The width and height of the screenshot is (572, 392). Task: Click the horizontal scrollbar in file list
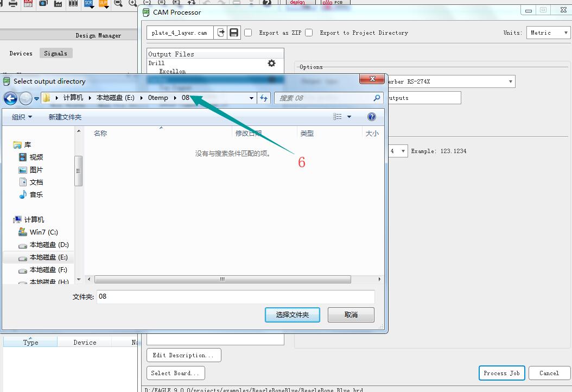tap(223, 279)
